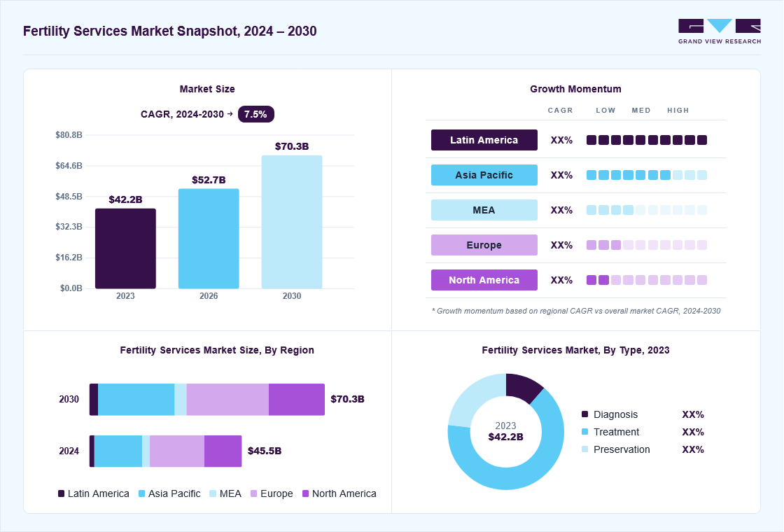Click the Europe region label

point(484,245)
